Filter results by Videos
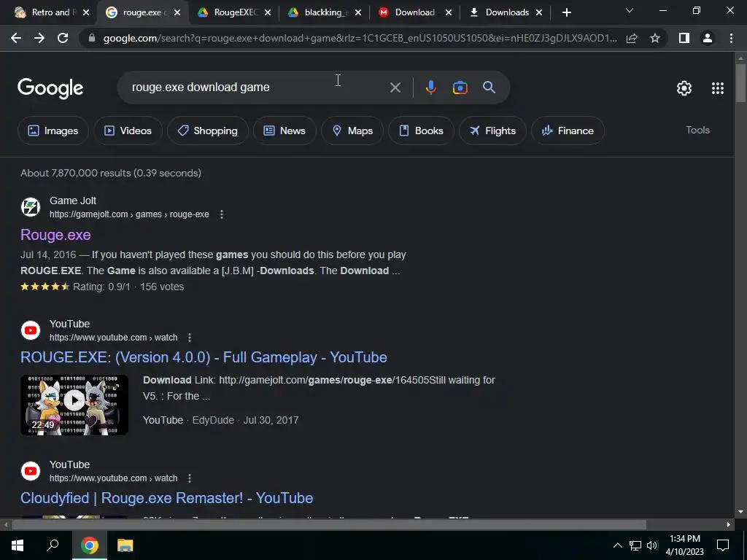The image size is (747, 560). click(128, 131)
